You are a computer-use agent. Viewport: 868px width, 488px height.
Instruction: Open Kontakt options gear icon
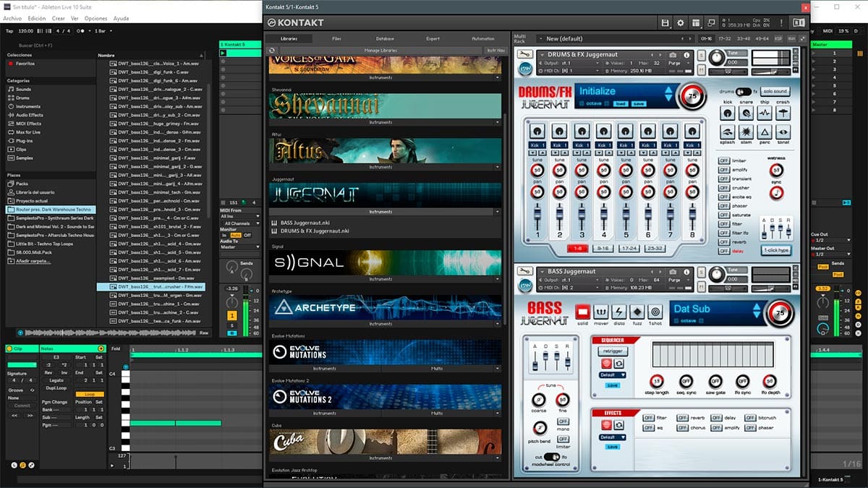[680, 23]
